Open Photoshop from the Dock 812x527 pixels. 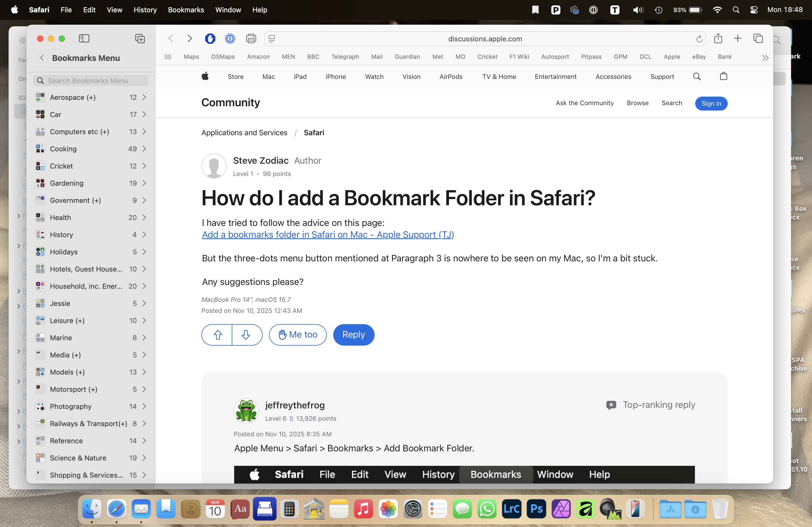coord(536,509)
